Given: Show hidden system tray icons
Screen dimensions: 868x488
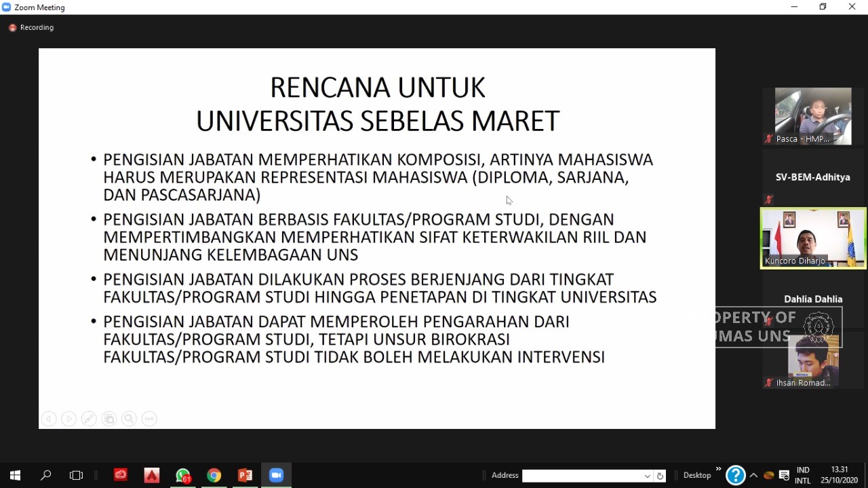Looking at the screenshot, I should pos(753,475).
